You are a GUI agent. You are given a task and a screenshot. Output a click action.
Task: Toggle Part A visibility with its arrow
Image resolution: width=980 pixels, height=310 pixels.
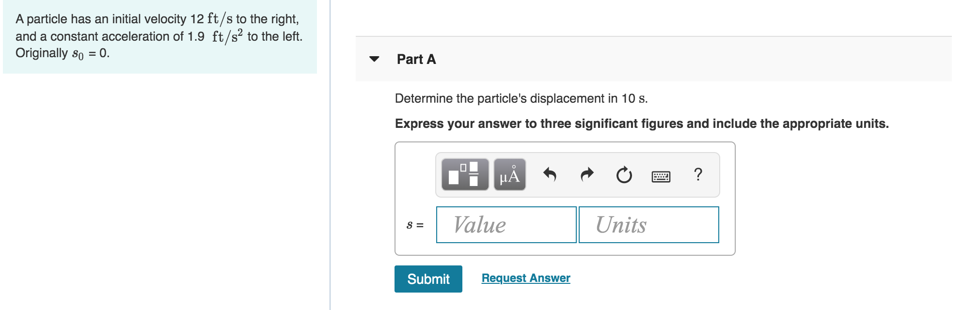(373, 59)
